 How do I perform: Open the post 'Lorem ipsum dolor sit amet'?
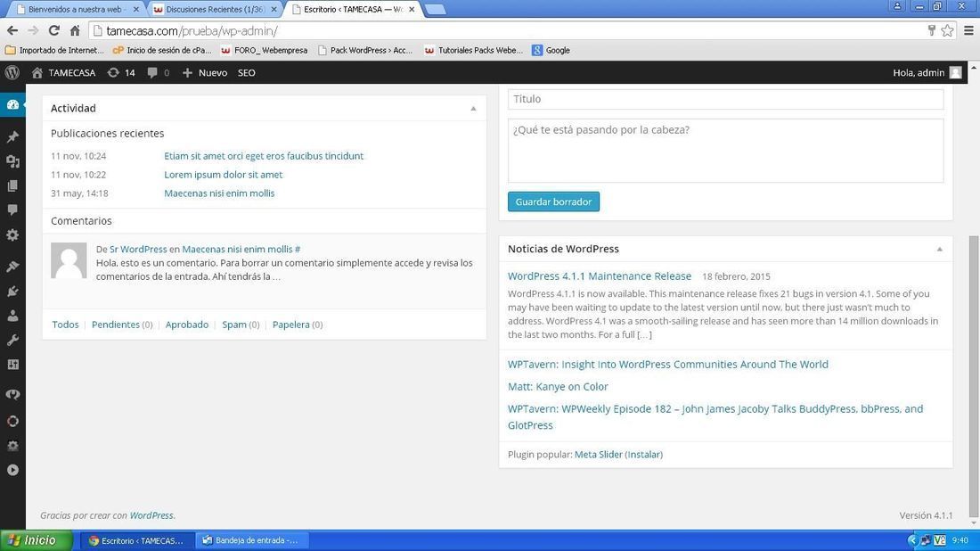click(x=223, y=175)
